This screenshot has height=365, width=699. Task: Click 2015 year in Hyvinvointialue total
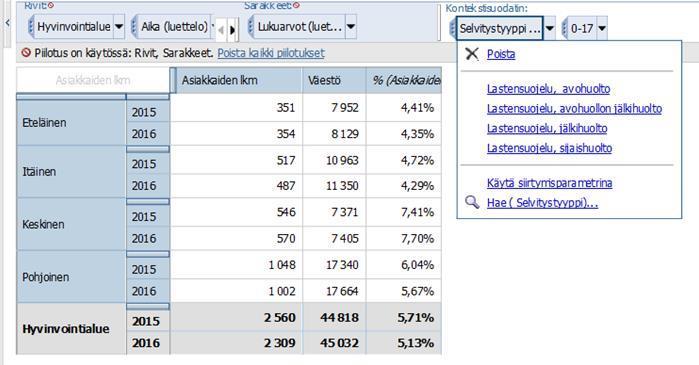click(x=148, y=321)
